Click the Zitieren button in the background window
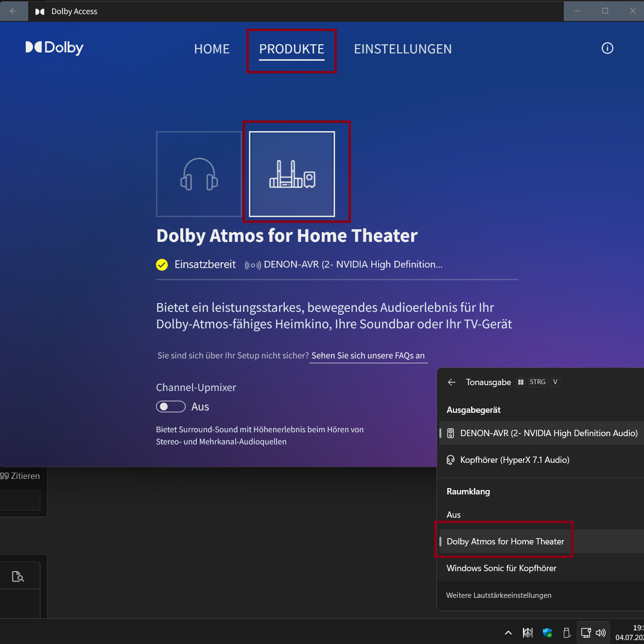This screenshot has width=644, height=644. 20,476
